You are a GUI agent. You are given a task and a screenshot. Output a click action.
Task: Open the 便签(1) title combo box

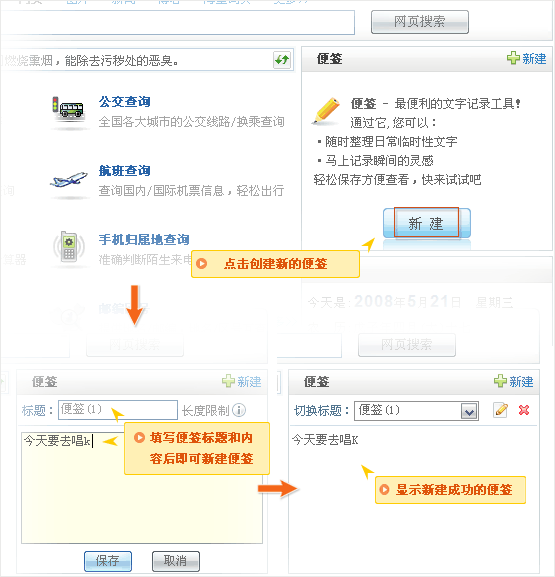point(416,411)
